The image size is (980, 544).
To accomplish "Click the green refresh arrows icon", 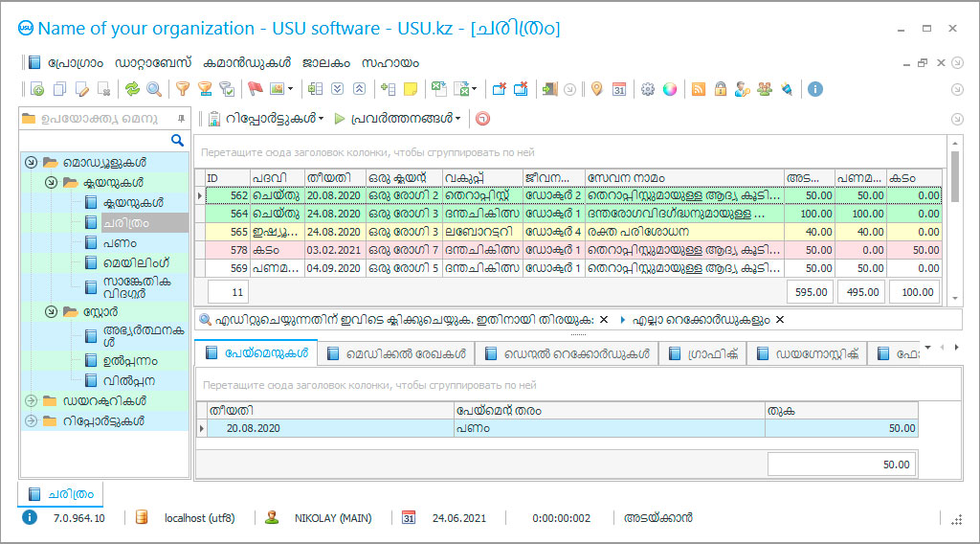I will [x=132, y=89].
